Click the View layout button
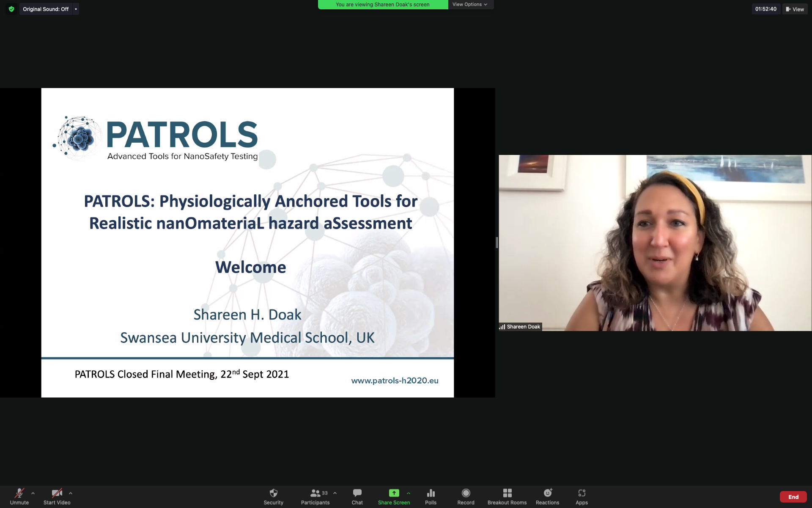This screenshot has width=812, height=508. 795,9
